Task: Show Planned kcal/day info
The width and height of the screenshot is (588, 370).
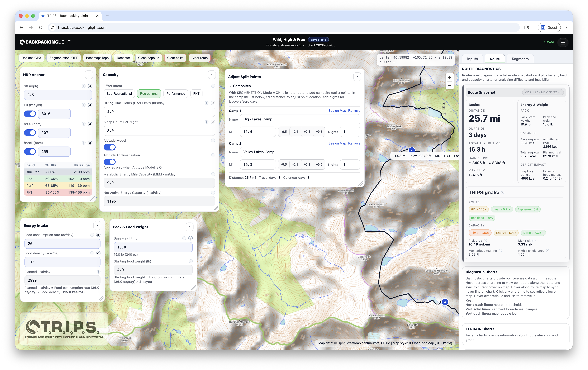Action: click(98, 272)
